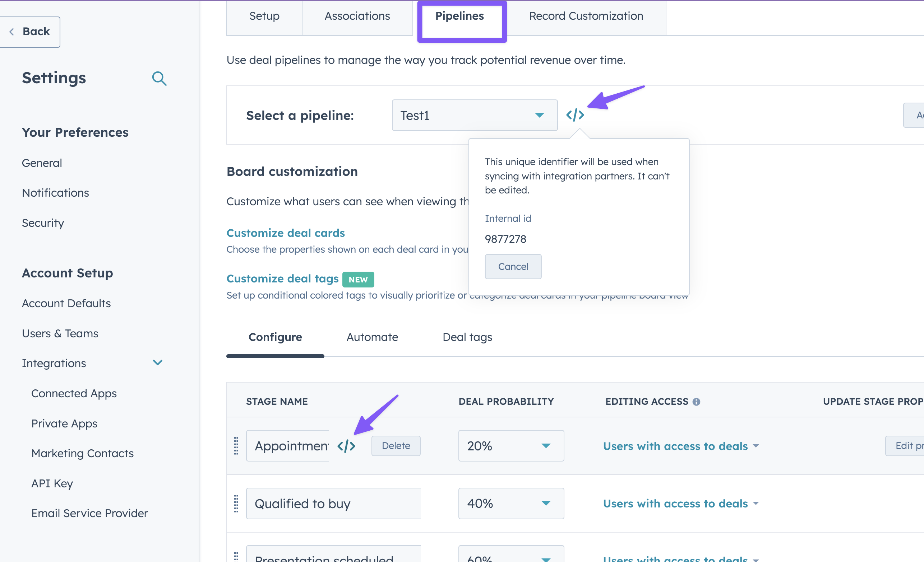Cancel the internal id popup
The width and height of the screenshot is (924, 562).
coord(513,266)
